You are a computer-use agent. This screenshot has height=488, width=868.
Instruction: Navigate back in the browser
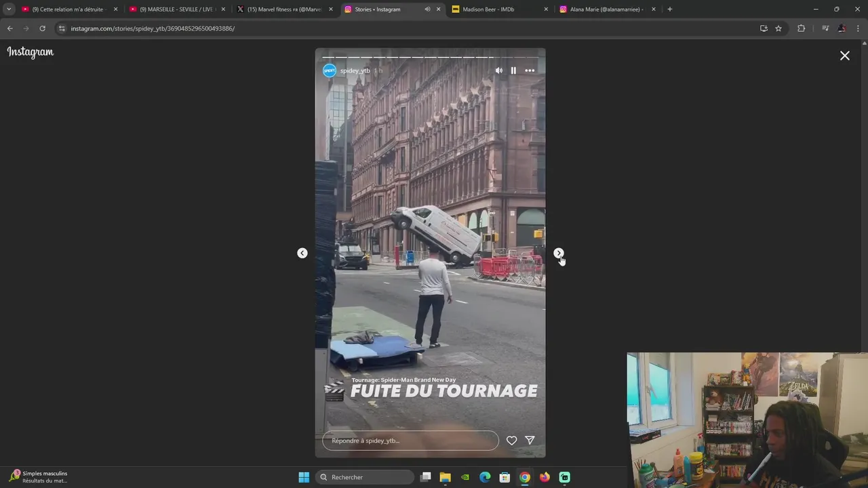point(9,28)
